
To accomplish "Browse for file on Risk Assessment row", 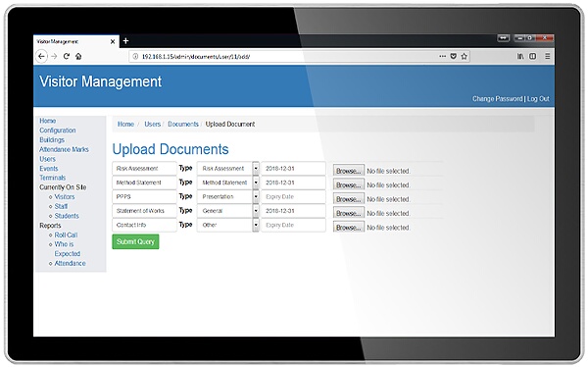I will point(348,171).
